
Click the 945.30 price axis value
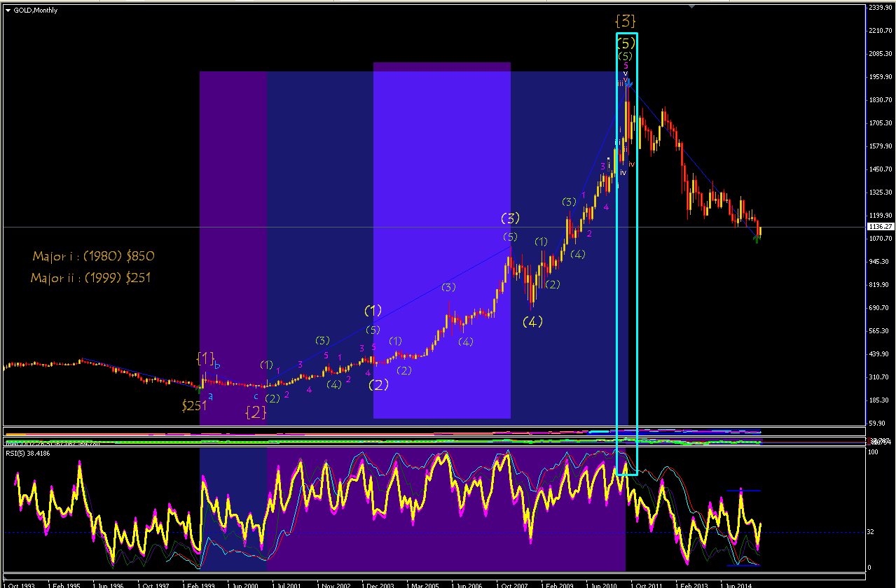(x=880, y=262)
